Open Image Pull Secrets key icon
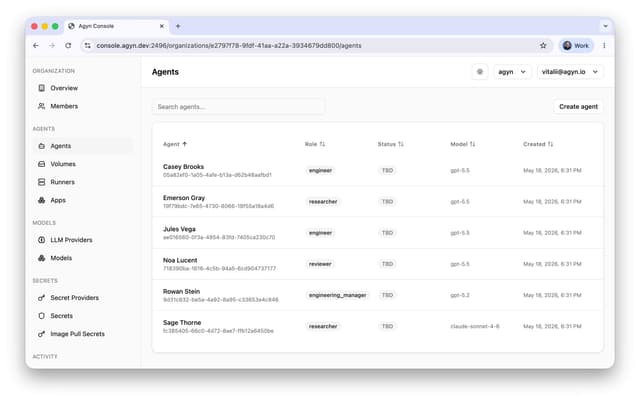 click(42, 334)
